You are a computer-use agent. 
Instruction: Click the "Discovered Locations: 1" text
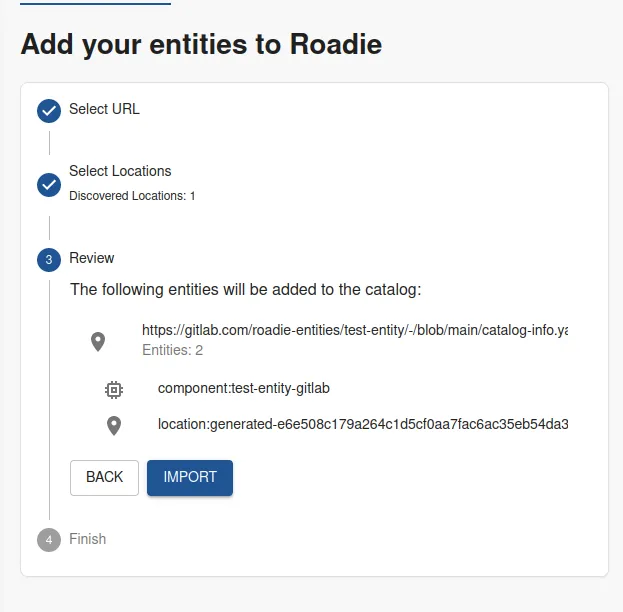click(x=132, y=196)
